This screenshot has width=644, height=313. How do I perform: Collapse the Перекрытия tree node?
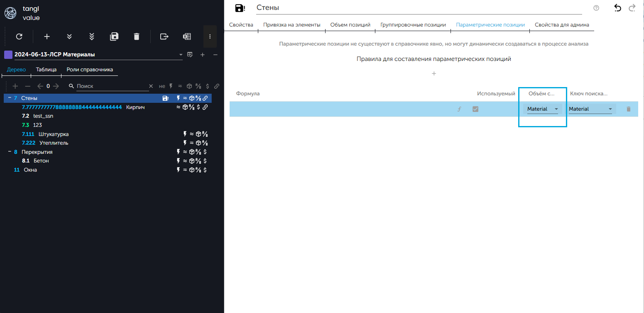coord(9,152)
